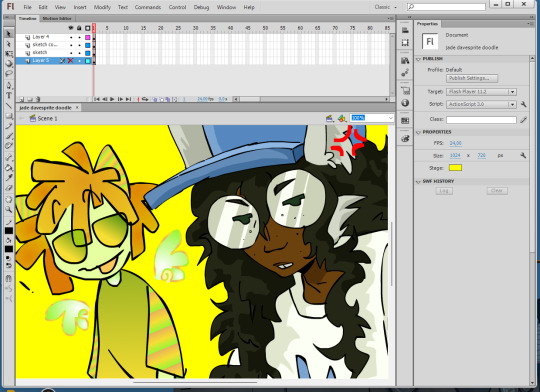540x392 pixels.
Task: Collapse the SWF HISTORY section
Action: point(418,182)
